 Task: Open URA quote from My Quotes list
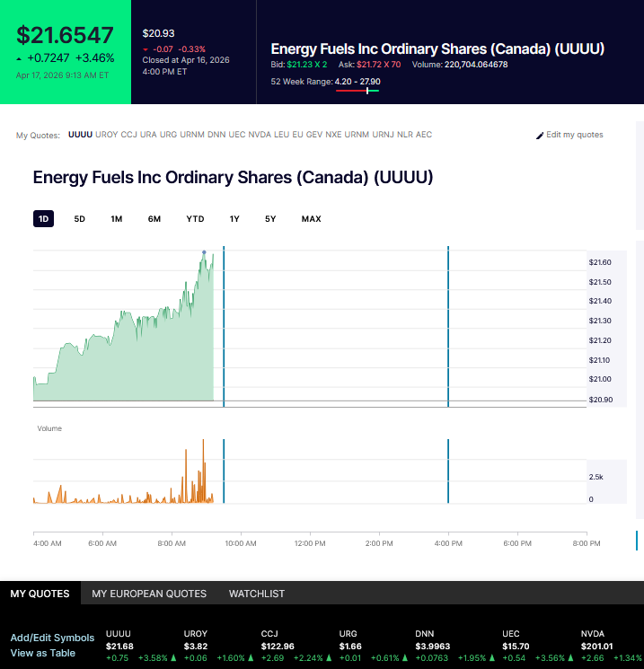(148, 135)
